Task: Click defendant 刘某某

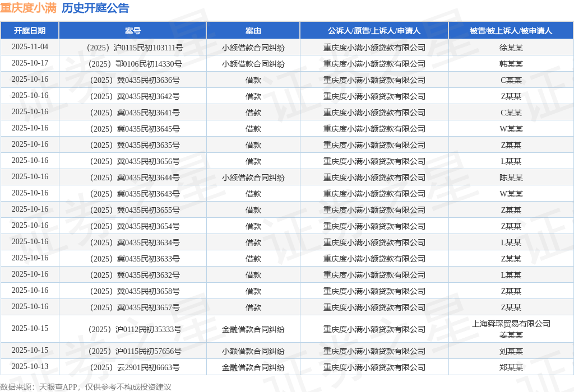Action: pyautogui.click(x=511, y=351)
